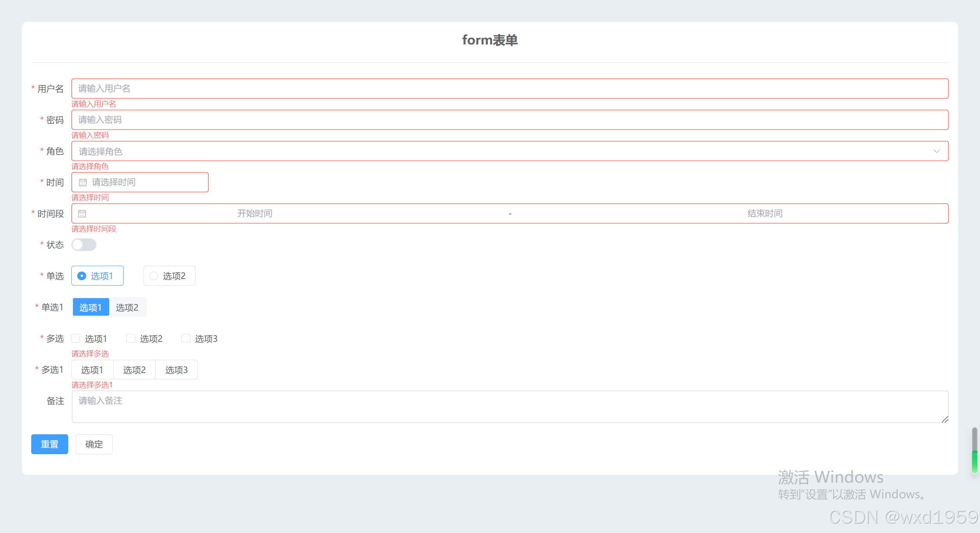This screenshot has height=533, width=980.
Task: Click the calendar icon in 时间段 range field
Action: 82,213
